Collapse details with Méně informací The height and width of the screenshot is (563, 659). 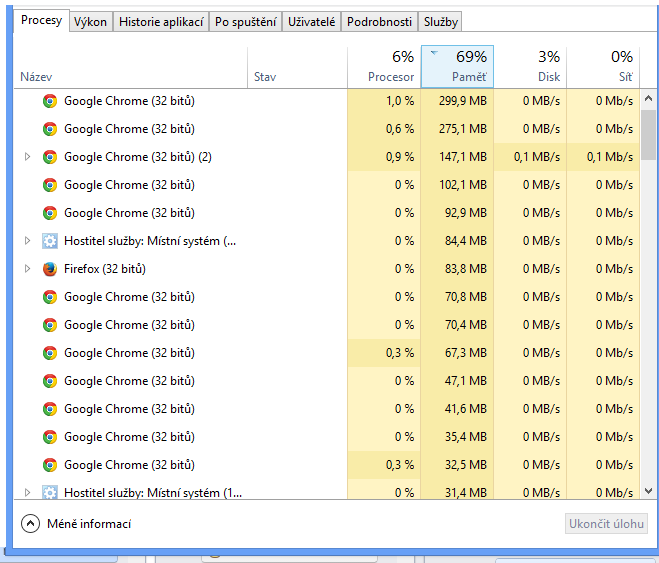76,524
